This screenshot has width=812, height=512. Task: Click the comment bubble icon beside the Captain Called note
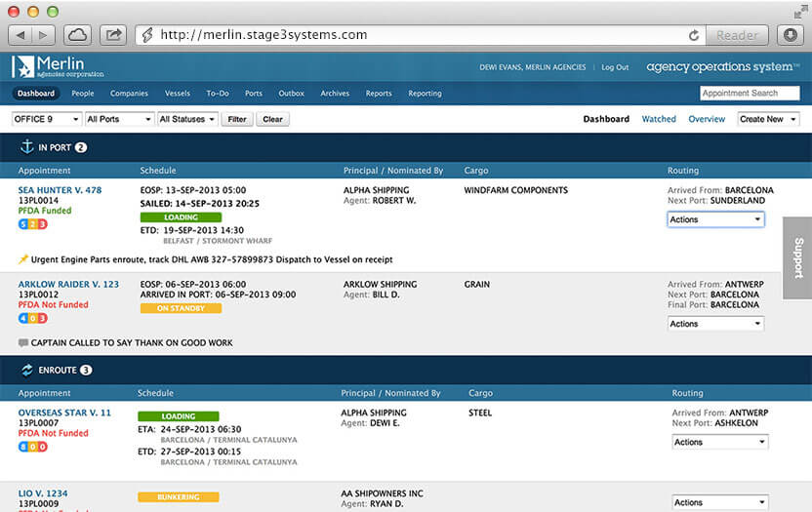click(23, 343)
